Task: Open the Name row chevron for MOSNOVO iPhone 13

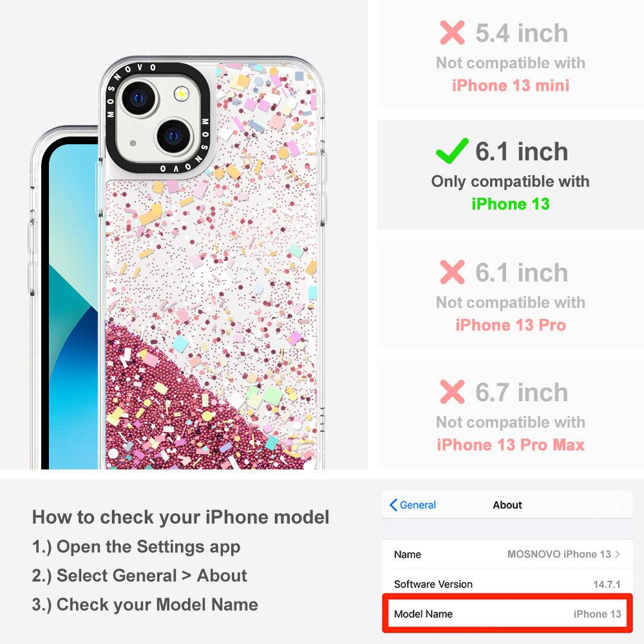Action: (618, 554)
